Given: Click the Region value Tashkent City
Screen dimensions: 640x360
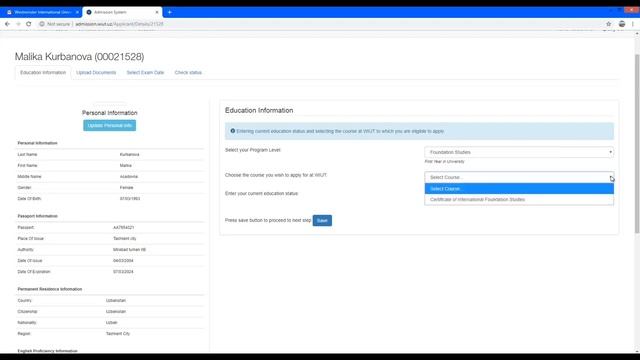Looking at the screenshot, I should 118,333.
